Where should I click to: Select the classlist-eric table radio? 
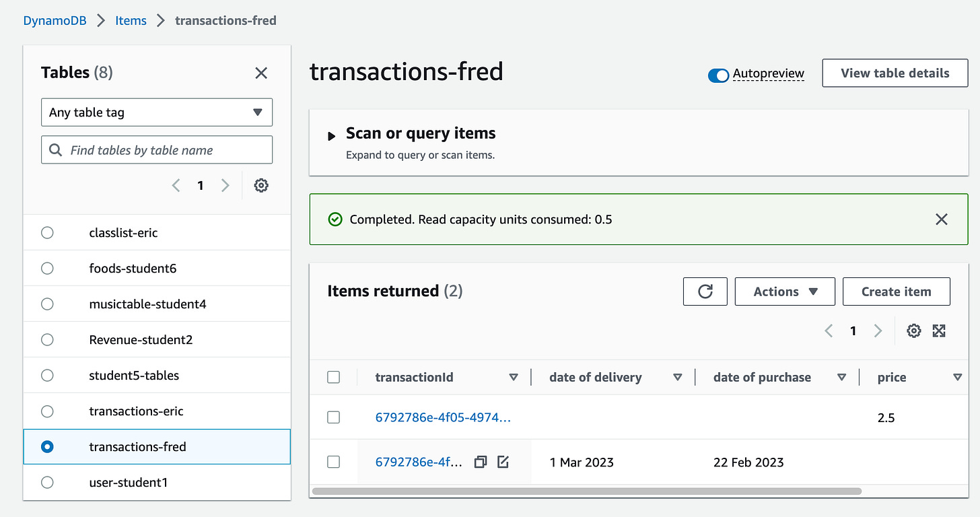click(x=47, y=232)
